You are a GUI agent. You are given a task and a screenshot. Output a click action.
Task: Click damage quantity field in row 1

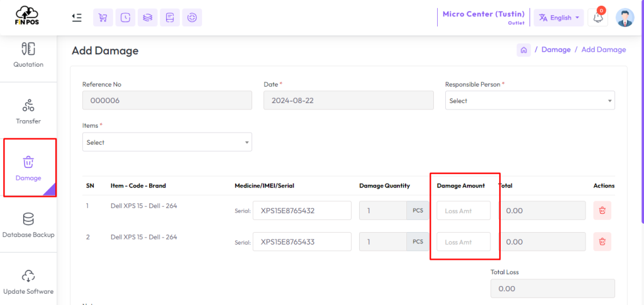click(x=383, y=211)
